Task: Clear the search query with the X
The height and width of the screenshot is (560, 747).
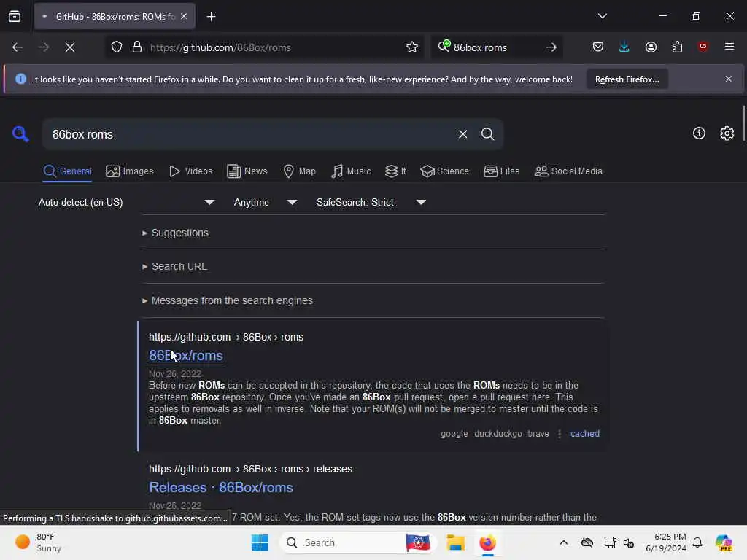Action: (x=462, y=134)
